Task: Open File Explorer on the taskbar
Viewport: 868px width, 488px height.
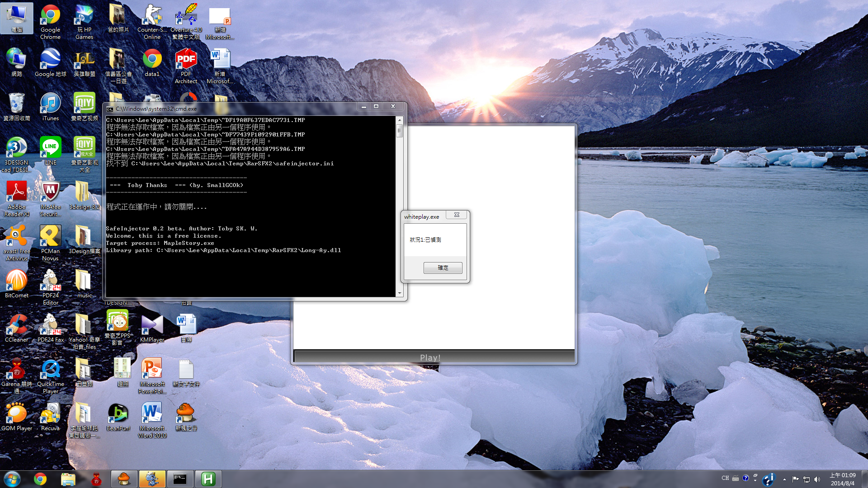Action: (68, 479)
